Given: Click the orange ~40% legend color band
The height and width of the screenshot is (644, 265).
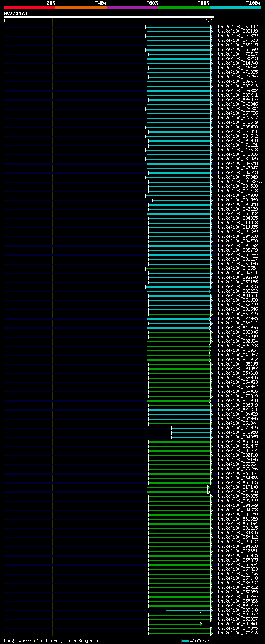Looking at the screenshot, I should click(x=81, y=7).
